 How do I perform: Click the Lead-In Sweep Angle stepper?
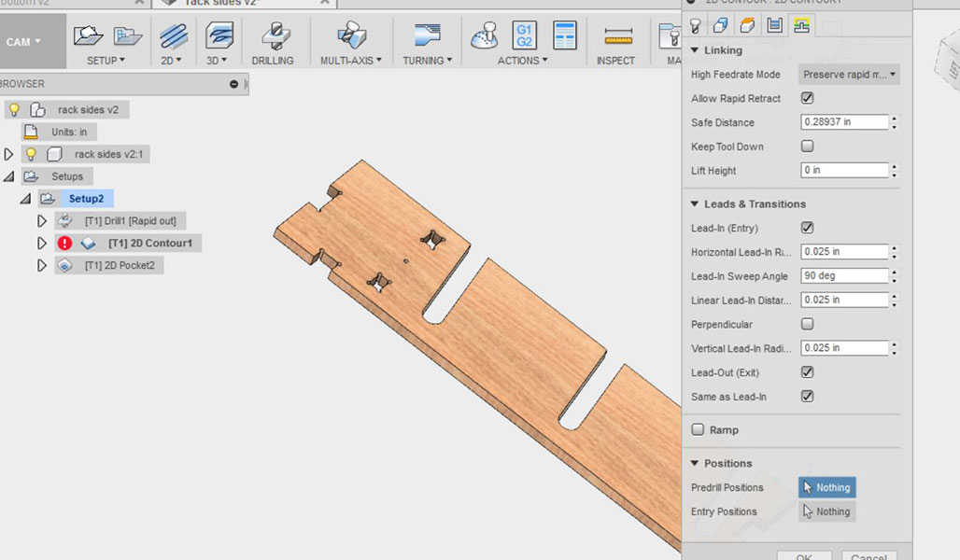(x=895, y=276)
